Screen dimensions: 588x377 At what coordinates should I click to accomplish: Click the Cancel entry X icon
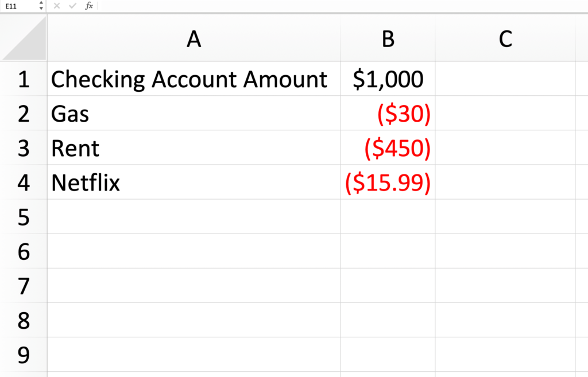pos(57,6)
